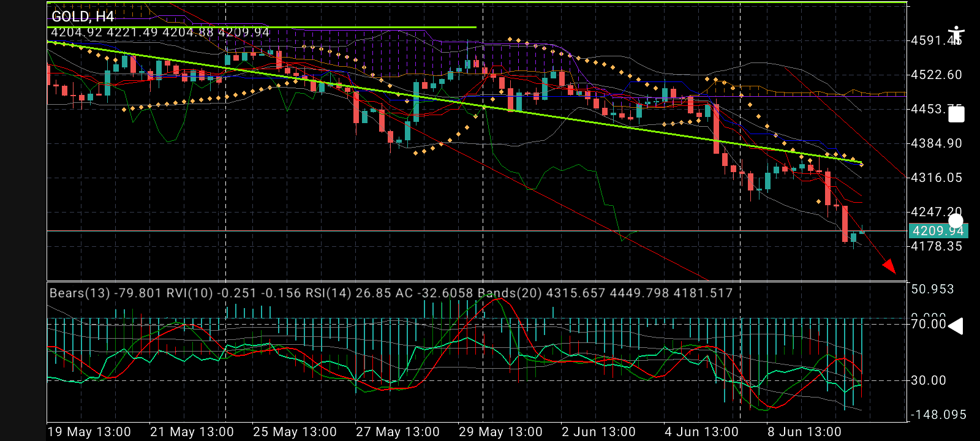Tap the 19 May 13:00 time label
This screenshot has height=441, width=980.
point(89,432)
